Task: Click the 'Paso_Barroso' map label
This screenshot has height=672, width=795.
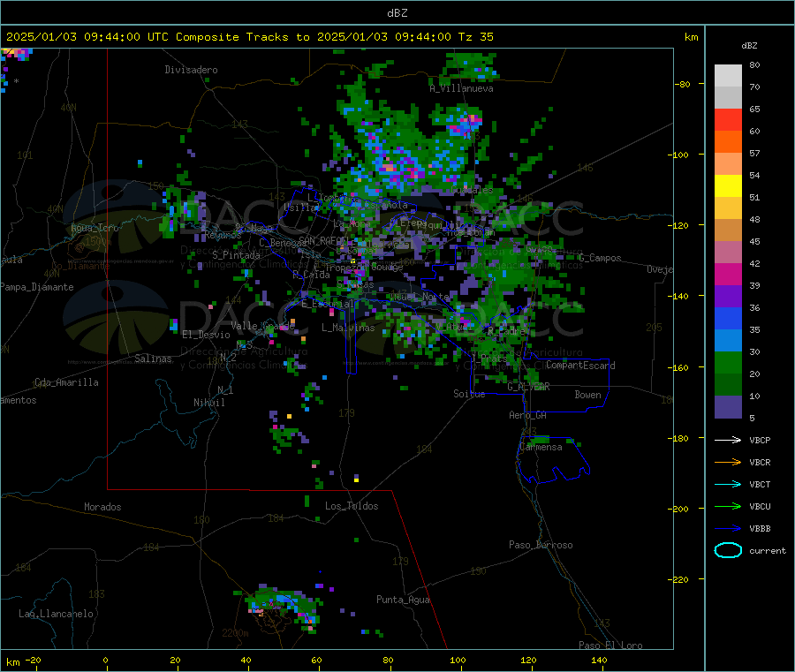Action: click(x=541, y=546)
